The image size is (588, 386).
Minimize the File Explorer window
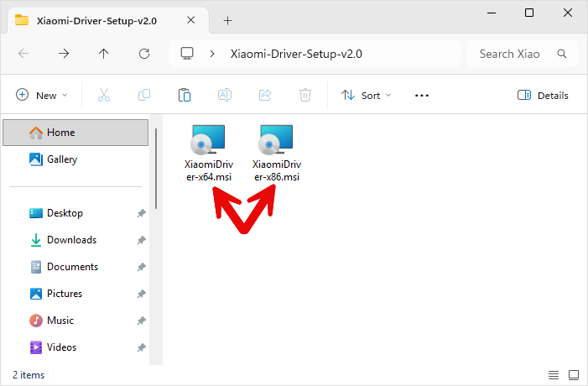(492, 13)
